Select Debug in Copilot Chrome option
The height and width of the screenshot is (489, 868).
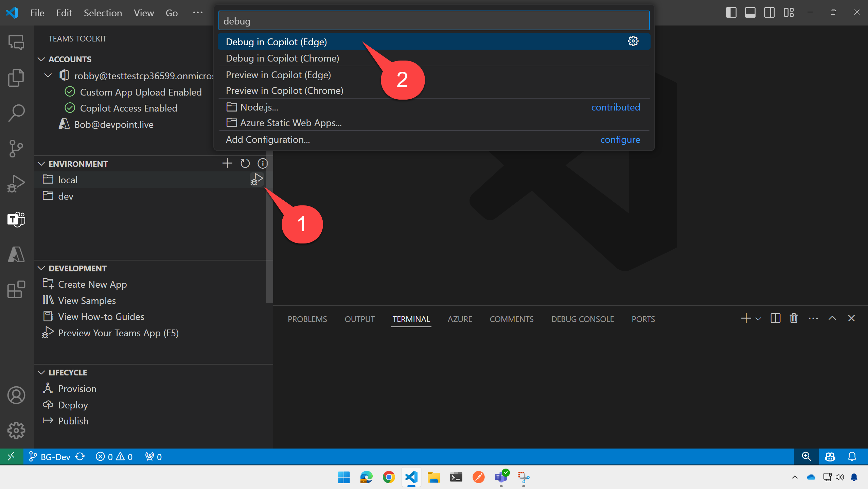tap(282, 58)
